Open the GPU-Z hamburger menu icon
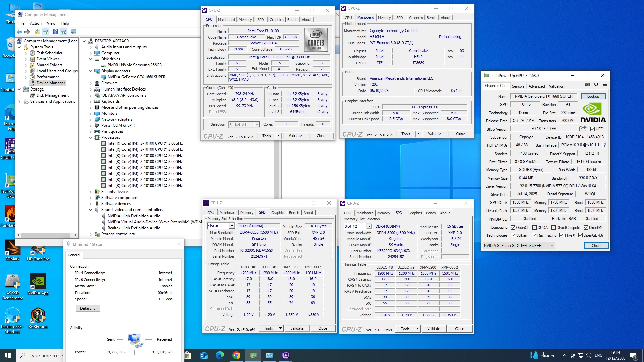This screenshot has height=362, width=644. point(605,85)
